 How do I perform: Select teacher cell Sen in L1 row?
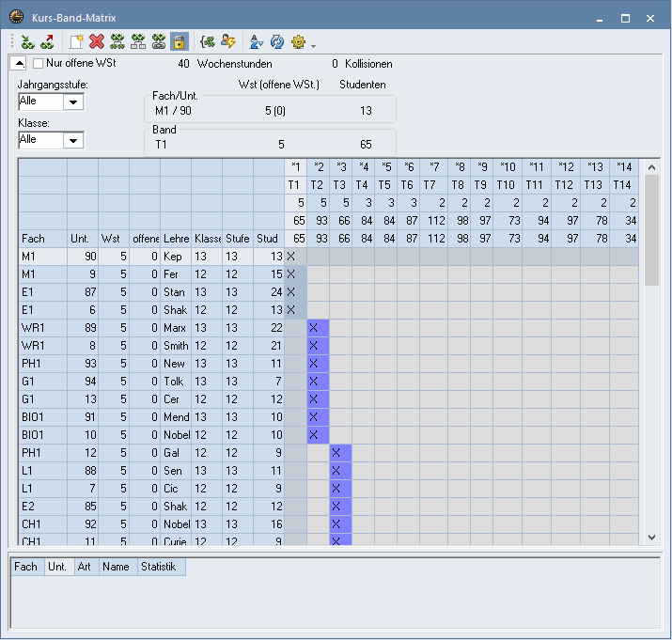(176, 471)
